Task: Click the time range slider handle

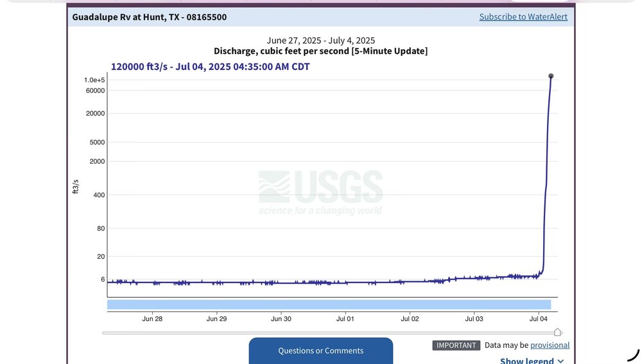Action: (x=557, y=332)
